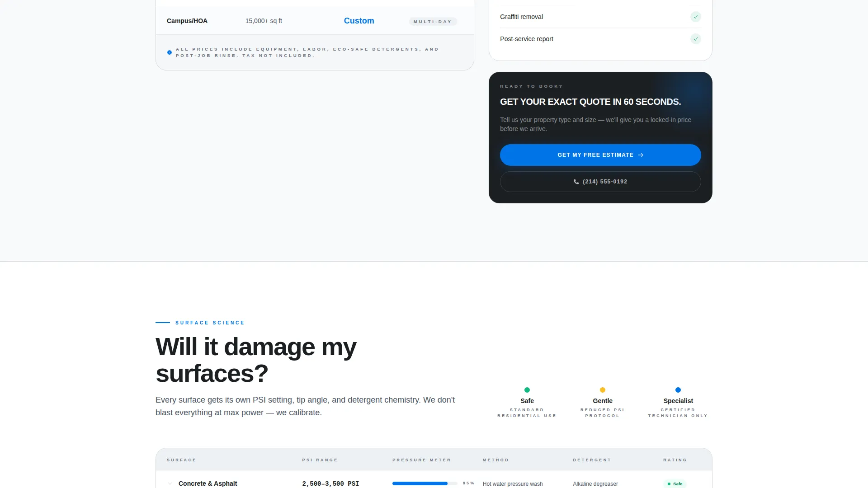Click the green Safe legend dot
Viewport: 868px width, 488px height.
pyautogui.click(x=527, y=390)
